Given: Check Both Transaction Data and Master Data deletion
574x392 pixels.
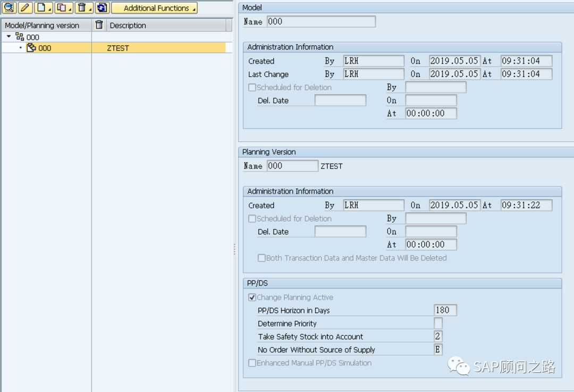Looking at the screenshot, I should click(x=261, y=258).
